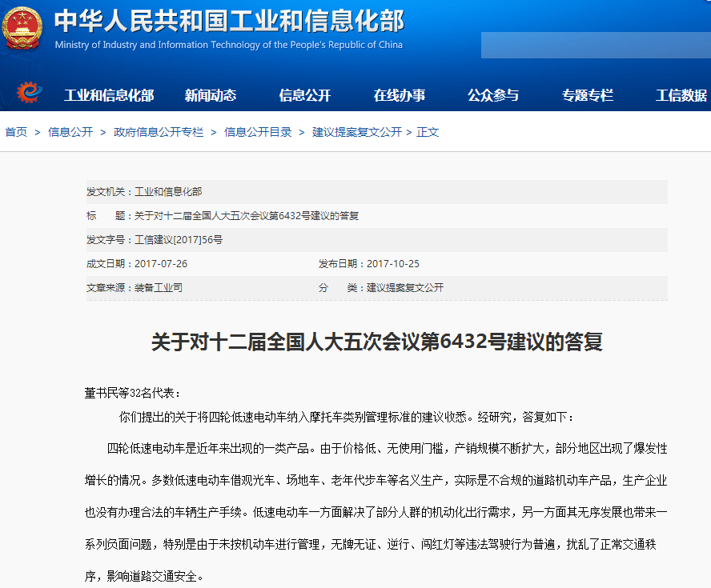Viewport: 711px width, 588px height.
Task: Open the 信息公开 navigation menu
Action: tap(303, 95)
